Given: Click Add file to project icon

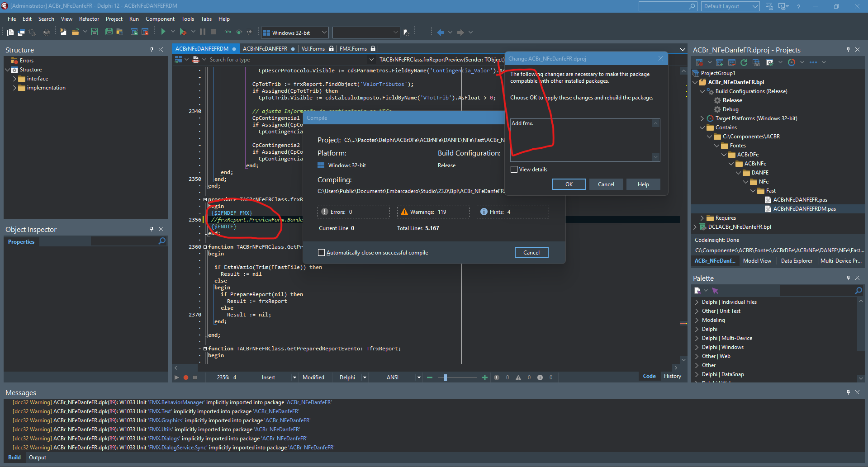Looking at the screenshot, I should point(134,32).
